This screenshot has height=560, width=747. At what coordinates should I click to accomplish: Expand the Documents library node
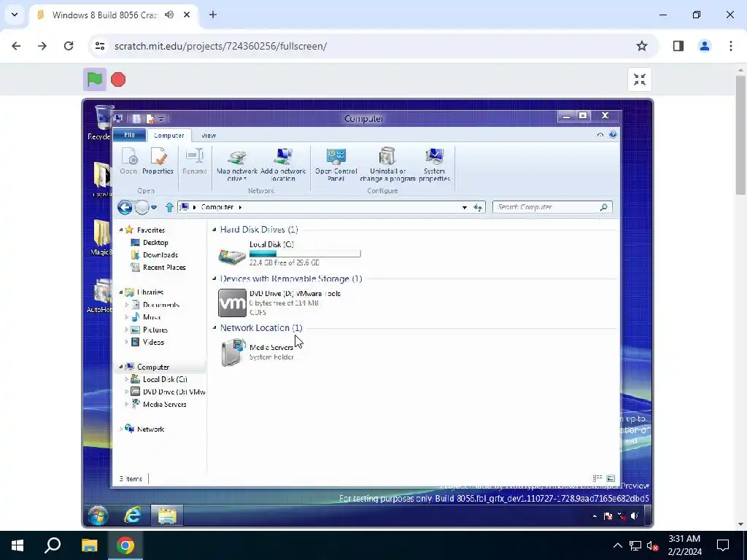point(127,305)
